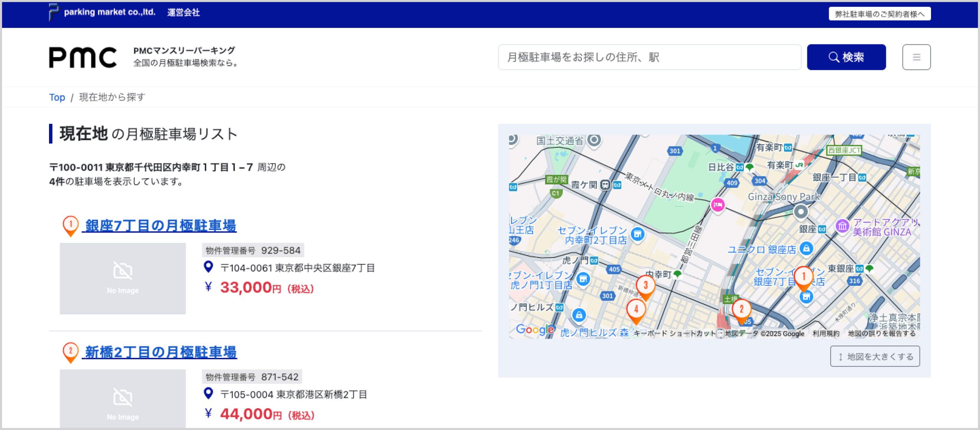Click parking market co.,ltd. logo in top bar

[102, 12]
